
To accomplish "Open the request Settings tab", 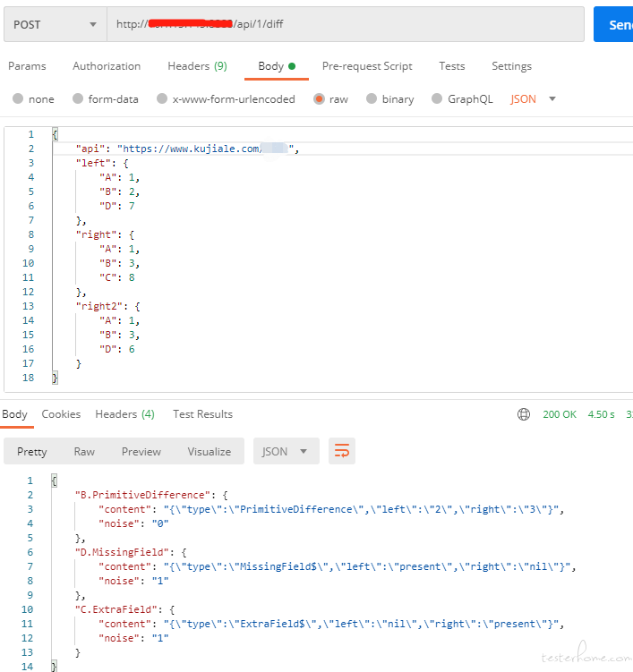I will pos(511,66).
